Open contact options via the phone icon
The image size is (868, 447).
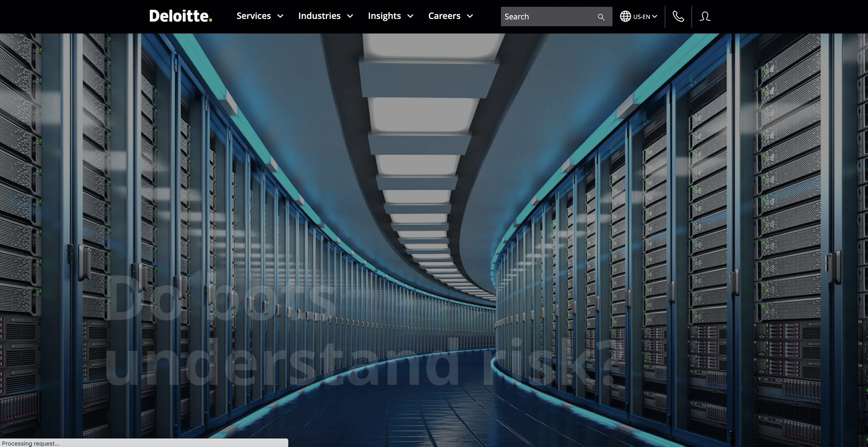pyautogui.click(x=678, y=17)
